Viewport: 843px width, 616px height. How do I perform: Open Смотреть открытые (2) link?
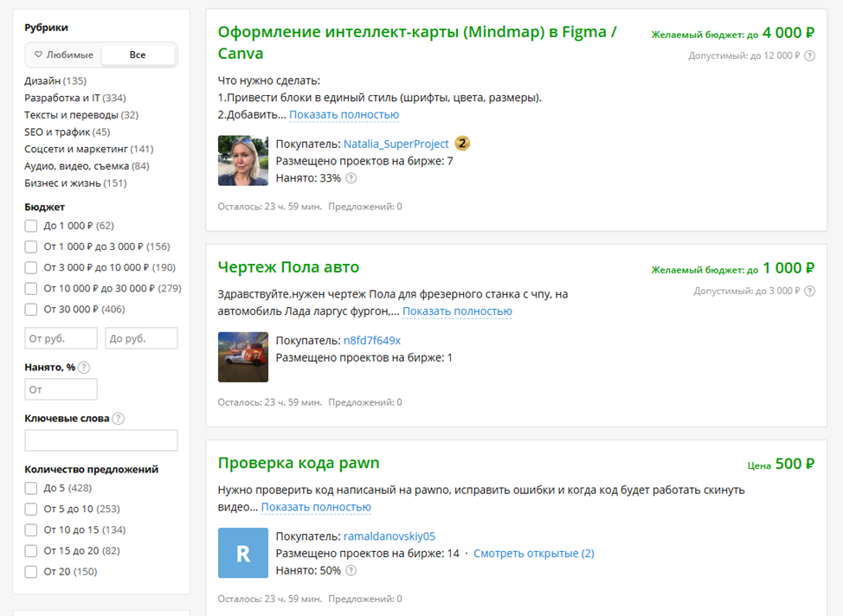(534, 553)
